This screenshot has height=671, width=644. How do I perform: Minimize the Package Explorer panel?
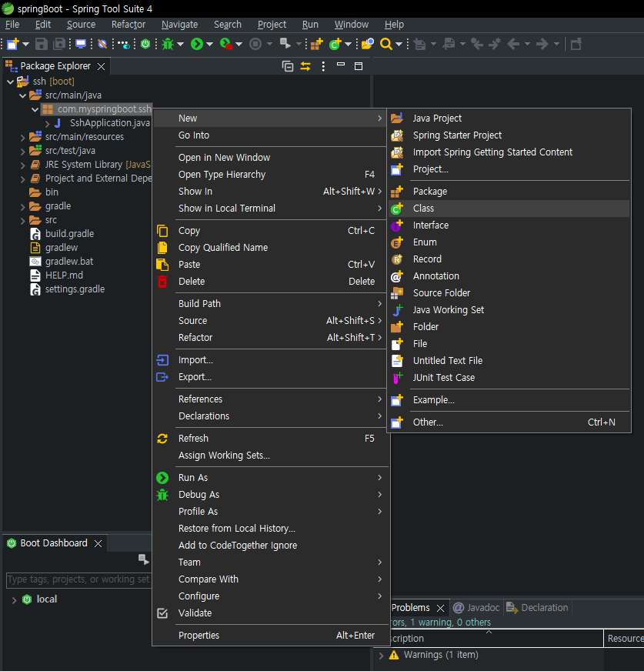tap(341, 65)
